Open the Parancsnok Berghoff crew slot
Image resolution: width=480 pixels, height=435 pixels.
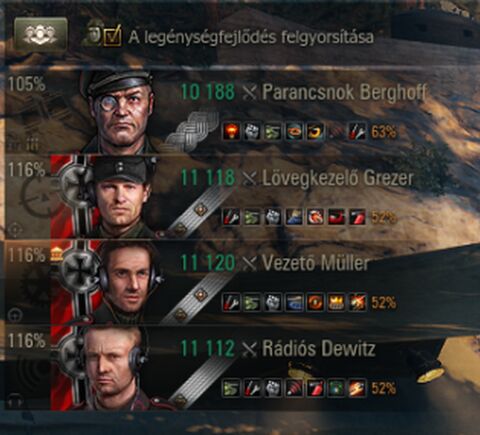pyautogui.click(x=240, y=112)
